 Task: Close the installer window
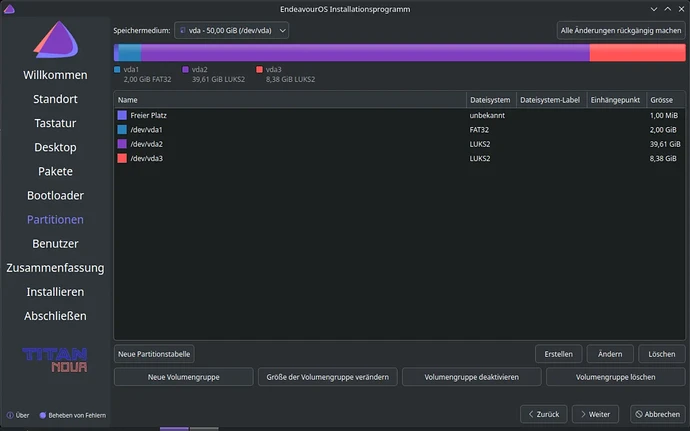pos(681,9)
